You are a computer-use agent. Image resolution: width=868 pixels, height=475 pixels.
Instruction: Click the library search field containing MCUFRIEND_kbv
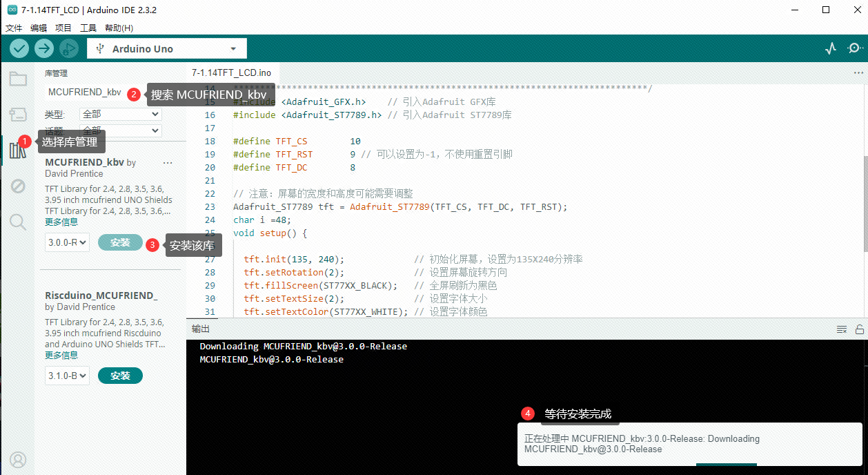[86, 93]
